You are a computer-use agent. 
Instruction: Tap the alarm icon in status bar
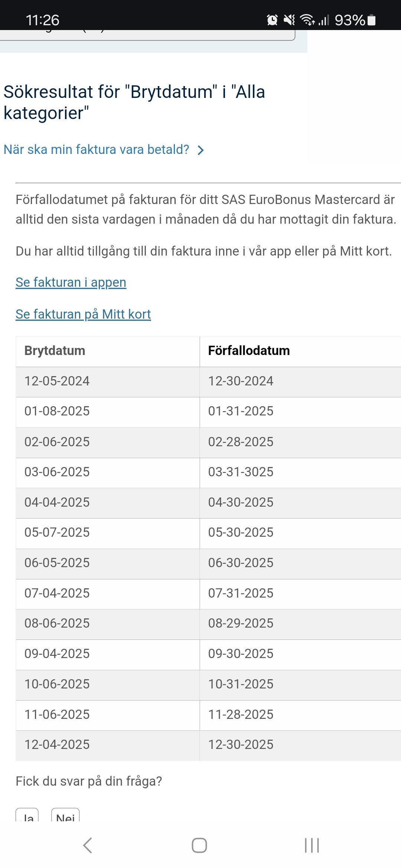click(x=272, y=20)
